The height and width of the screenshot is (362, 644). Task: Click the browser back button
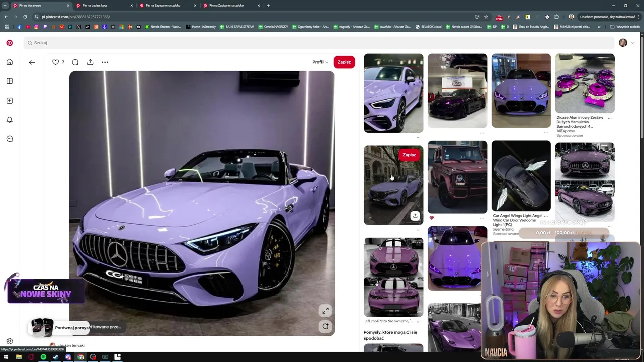6,17
